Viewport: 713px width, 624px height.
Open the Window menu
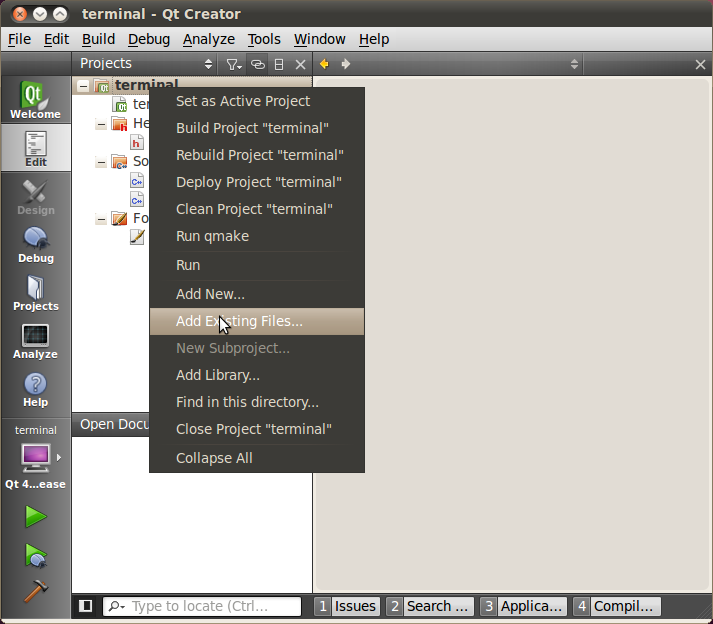(319, 39)
